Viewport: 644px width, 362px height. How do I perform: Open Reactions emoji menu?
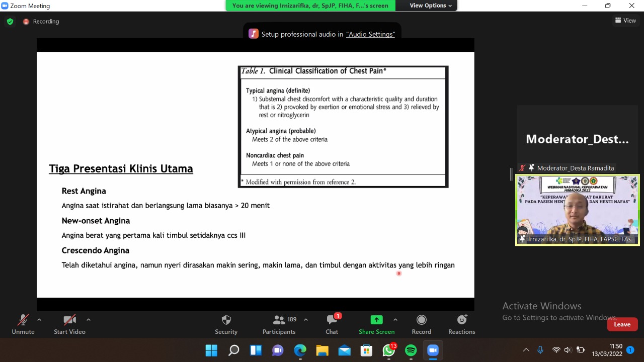pyautogui.click(x=461, y=320)
